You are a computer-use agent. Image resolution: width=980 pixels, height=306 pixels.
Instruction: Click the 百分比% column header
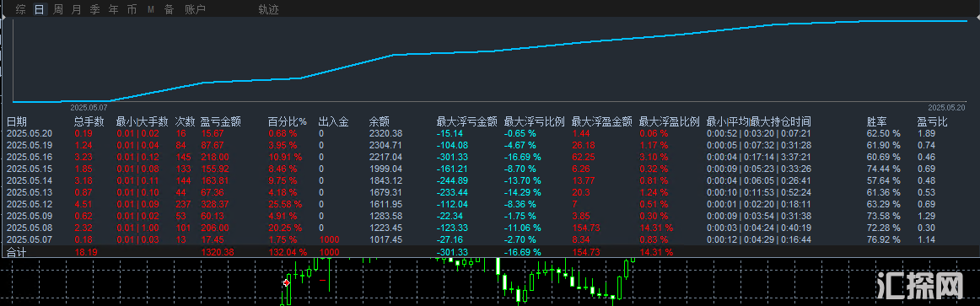(288, 121)
